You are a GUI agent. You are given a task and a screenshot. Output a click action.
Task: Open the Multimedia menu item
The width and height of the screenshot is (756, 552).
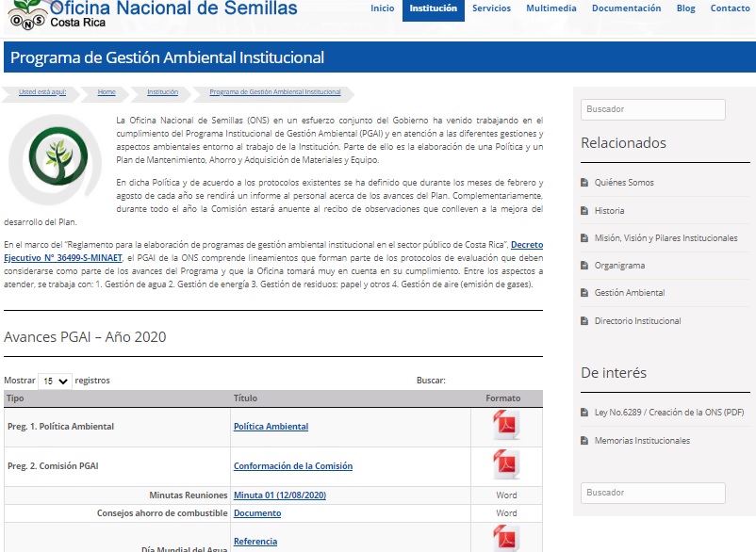tap(551, 8)
